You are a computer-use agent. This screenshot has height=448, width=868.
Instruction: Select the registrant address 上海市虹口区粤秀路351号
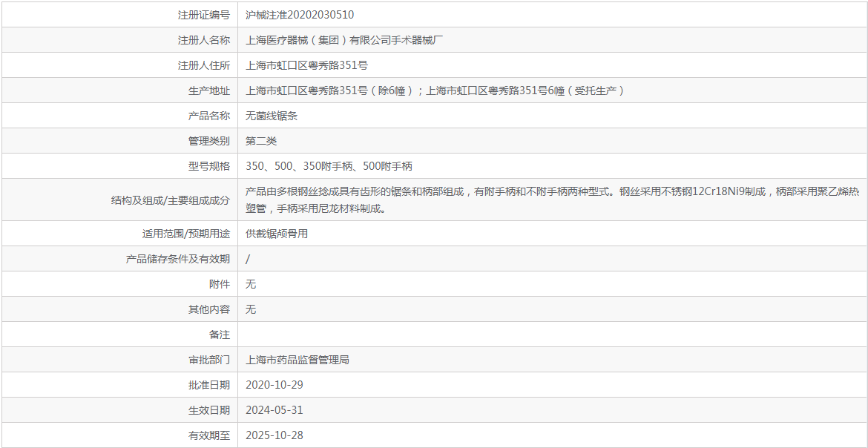[306, 65]
